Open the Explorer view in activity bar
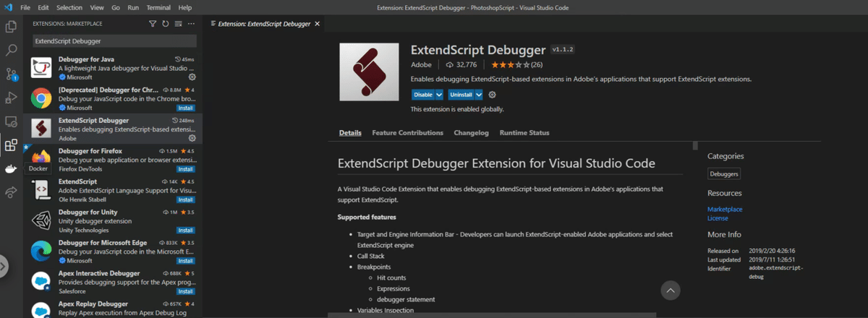 [11, 27]
